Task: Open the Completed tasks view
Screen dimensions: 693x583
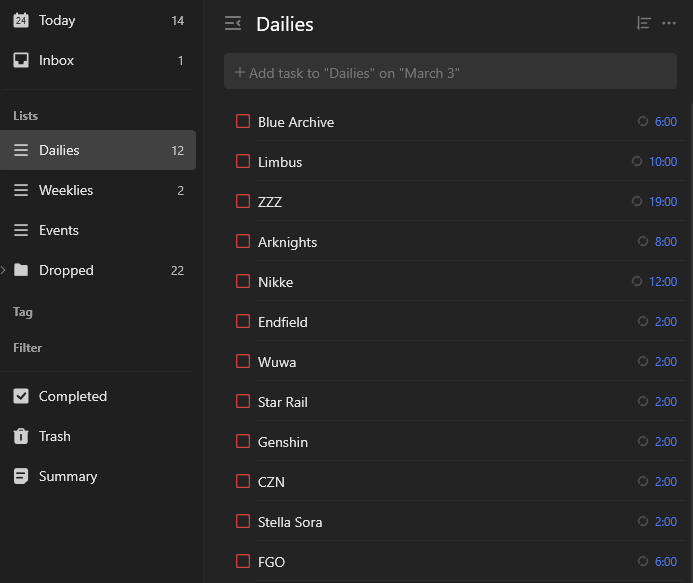Action: [98, 396]
